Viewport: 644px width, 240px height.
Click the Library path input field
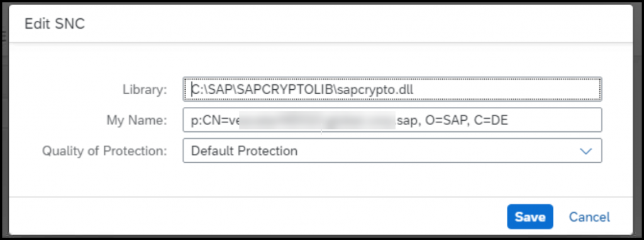392,89
